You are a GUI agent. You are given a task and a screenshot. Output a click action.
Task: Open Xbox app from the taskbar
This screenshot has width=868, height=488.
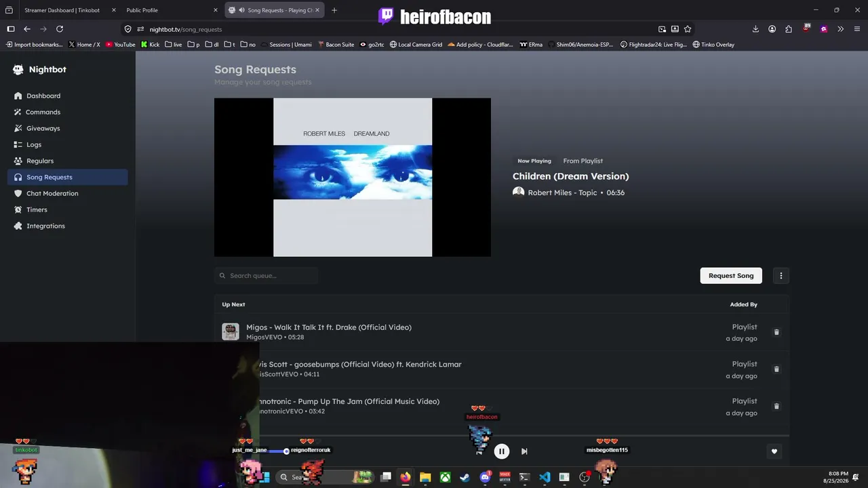[445, 477]
